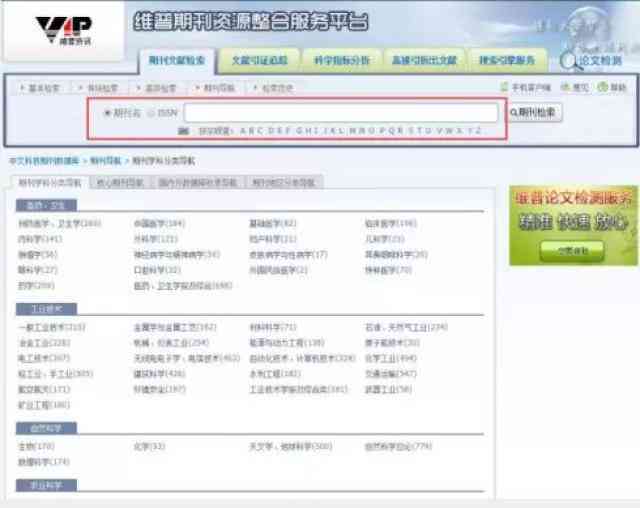Select the 期刊名 radio button

tap(107, 113)
